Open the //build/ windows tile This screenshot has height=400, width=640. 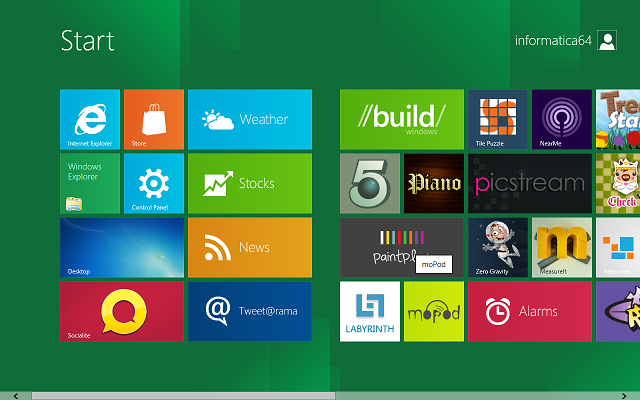pos(402,119)
